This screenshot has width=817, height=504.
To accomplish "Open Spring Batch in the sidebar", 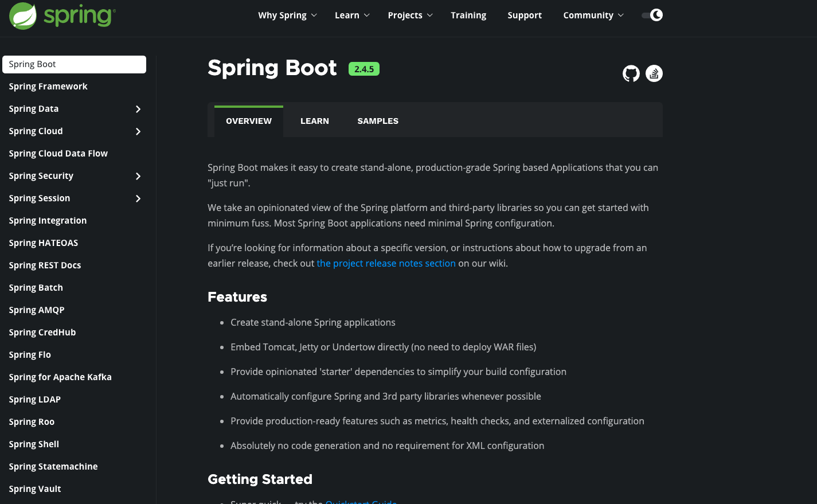I will coord(36,288).
